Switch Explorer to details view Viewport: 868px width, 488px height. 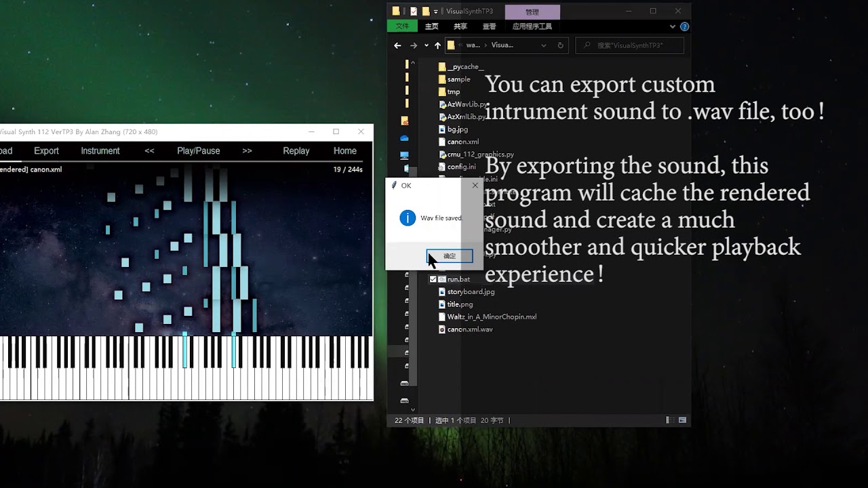click(670, 420)
